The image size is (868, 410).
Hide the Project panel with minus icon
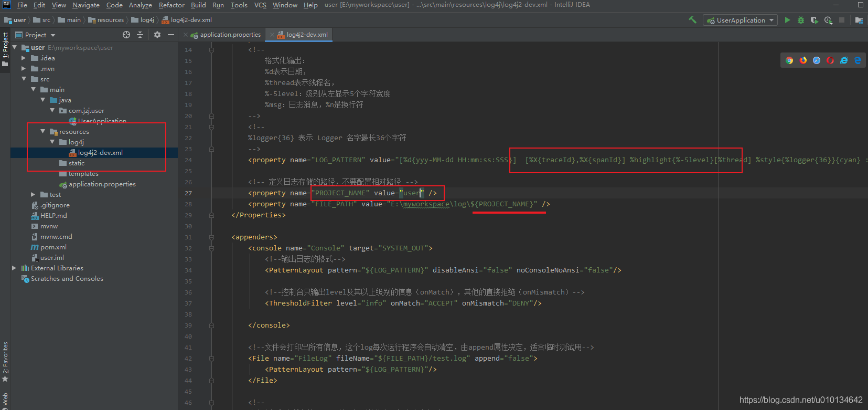pyautogui.click(x=171, y=35)
